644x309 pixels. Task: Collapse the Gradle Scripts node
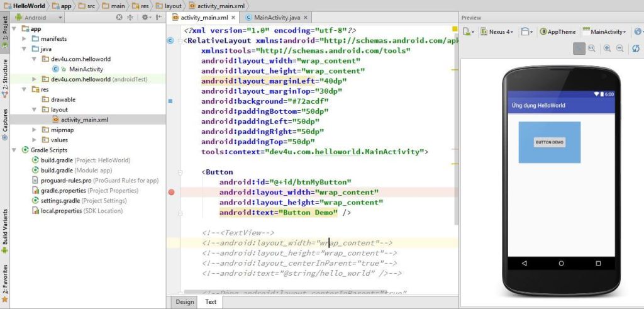[x=14, y=150]
